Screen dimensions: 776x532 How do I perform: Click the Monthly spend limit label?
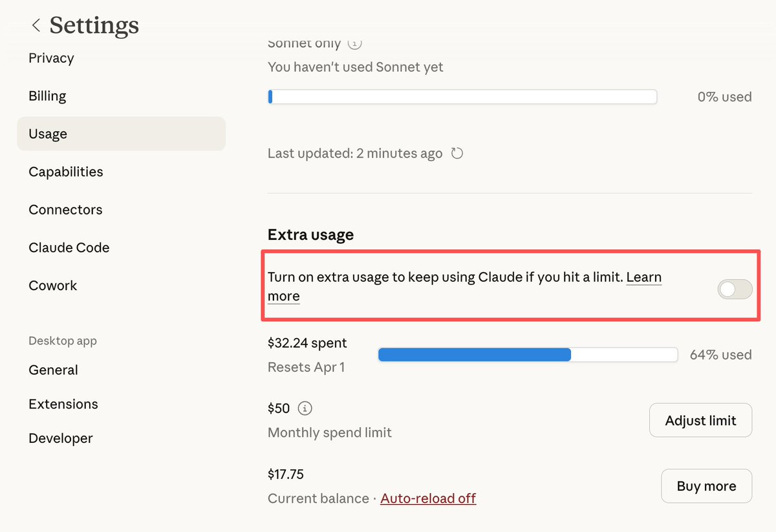tap(330, 432)
